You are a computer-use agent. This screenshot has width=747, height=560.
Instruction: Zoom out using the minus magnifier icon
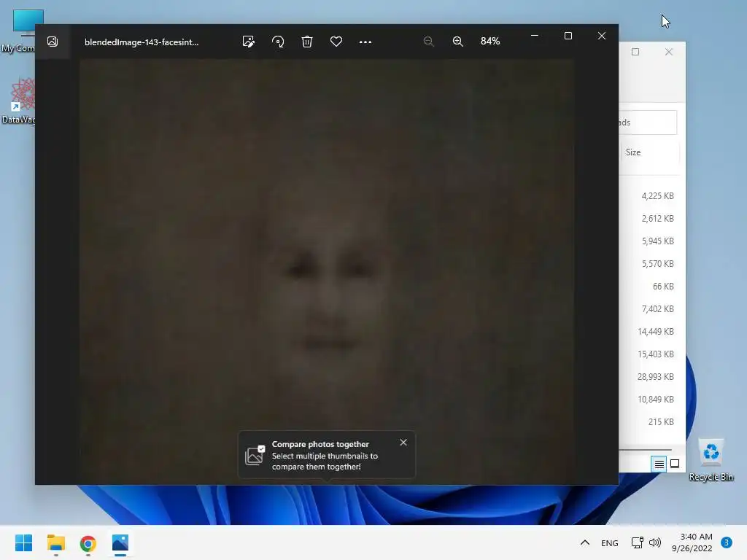tap(429, 42)
